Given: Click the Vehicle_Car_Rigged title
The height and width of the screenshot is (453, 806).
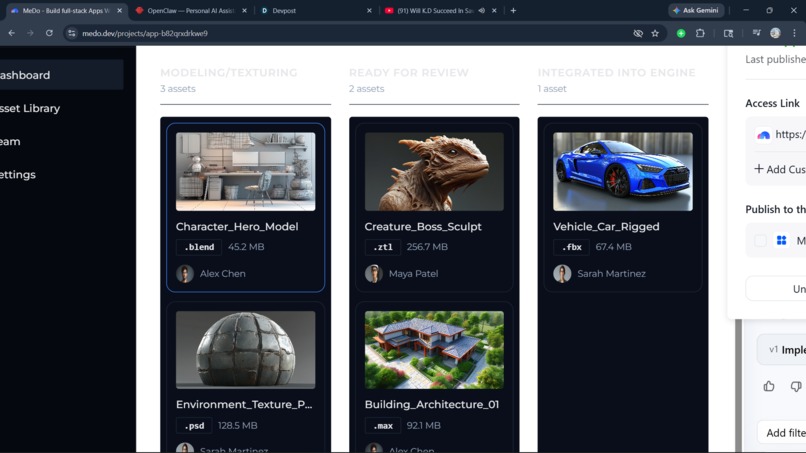Looking at the screenshot, I should pos(606,227).
